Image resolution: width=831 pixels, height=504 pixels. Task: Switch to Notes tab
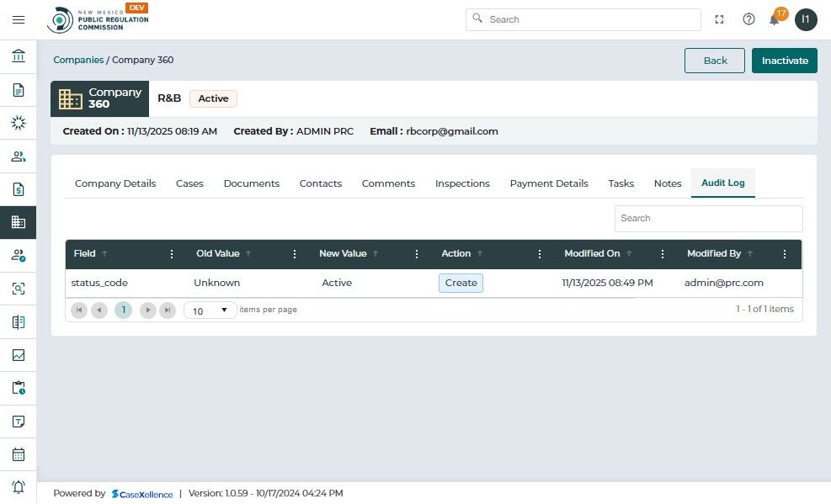(668, 183)
